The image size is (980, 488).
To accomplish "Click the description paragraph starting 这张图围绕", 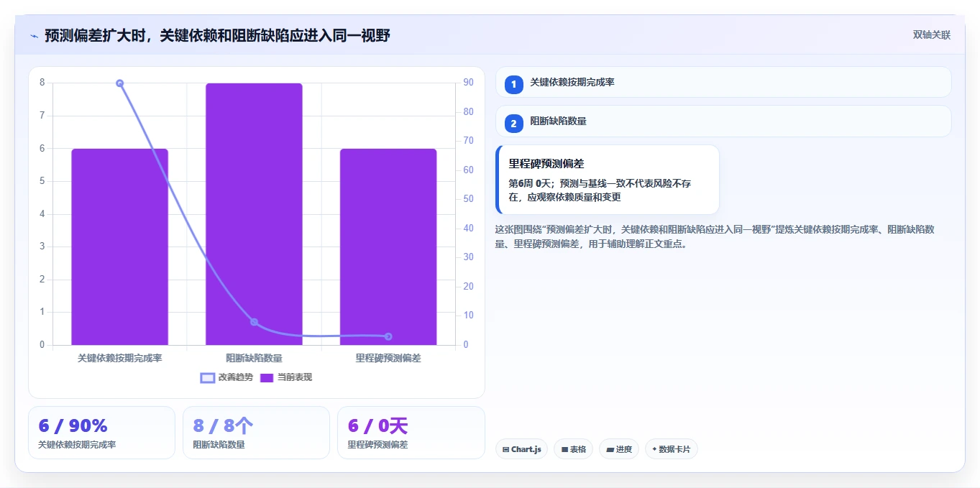I will [x=715, y=236].
